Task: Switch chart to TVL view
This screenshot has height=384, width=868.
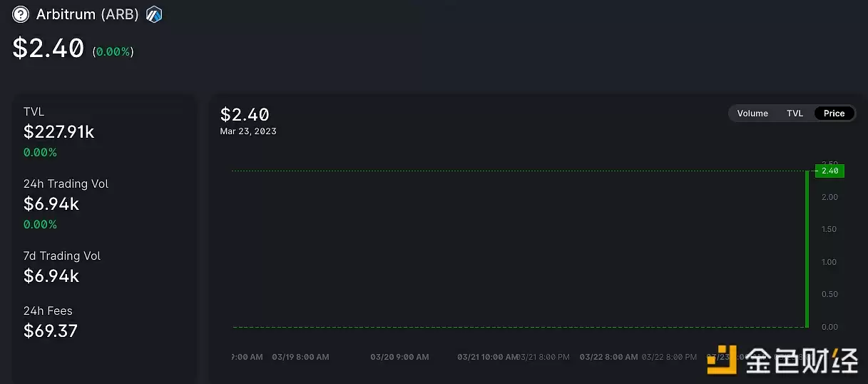Action: click(x=795, y=113)
